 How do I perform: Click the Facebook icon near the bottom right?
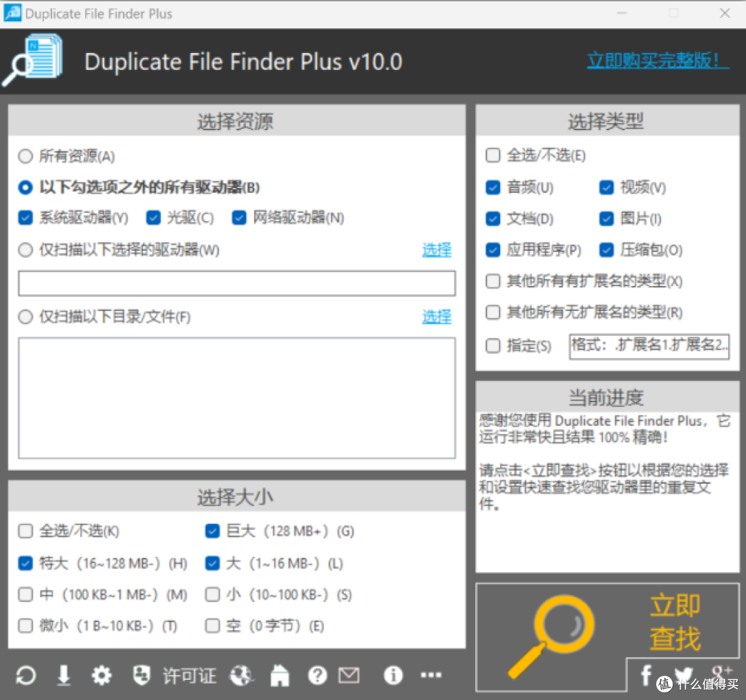click(646, 675)
